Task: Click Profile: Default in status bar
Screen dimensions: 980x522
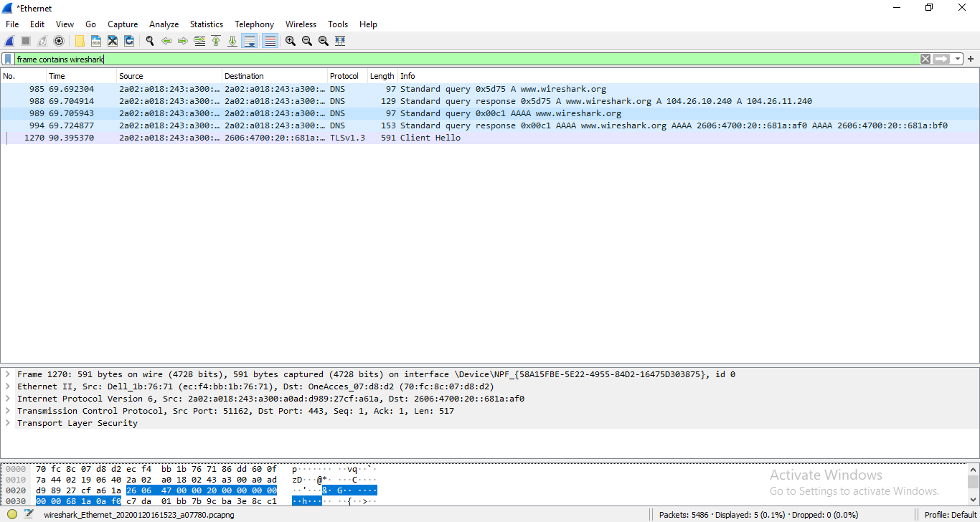Action: coord(951,515)
